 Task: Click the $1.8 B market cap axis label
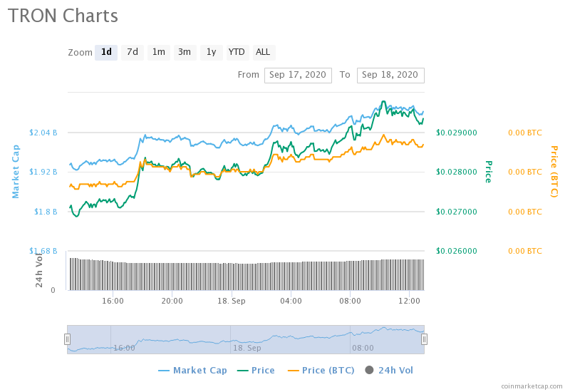click(46, 212)
